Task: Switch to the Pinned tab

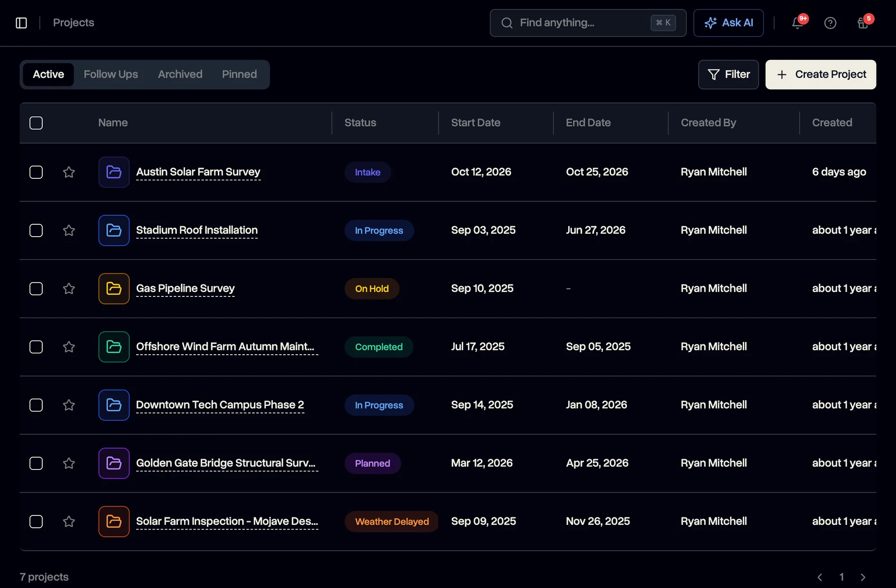Action: pos(239,74)
